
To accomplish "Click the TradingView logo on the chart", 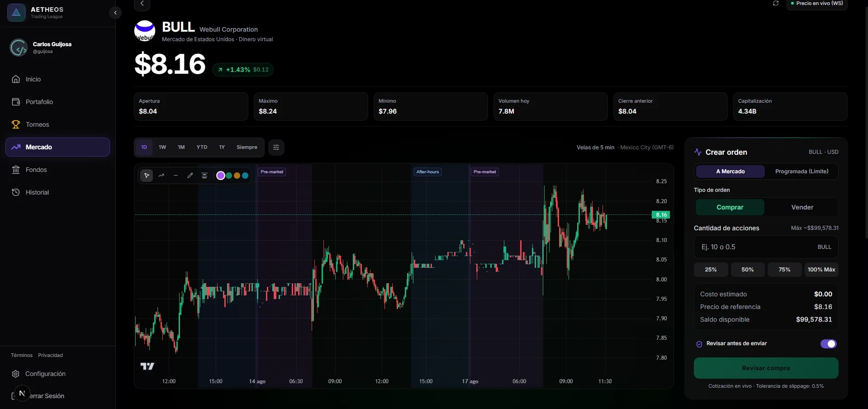I will [147, 366].
